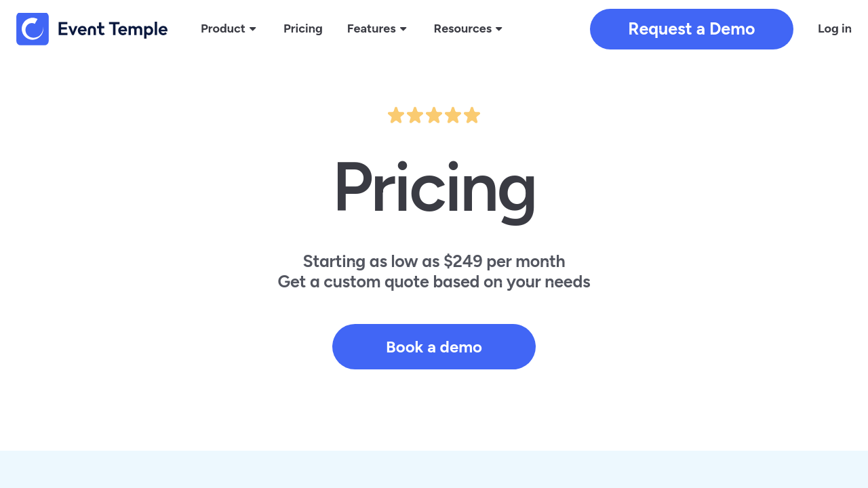Go to the Pricing nav link
Screen dimensions: 868x488
[303, 28]
